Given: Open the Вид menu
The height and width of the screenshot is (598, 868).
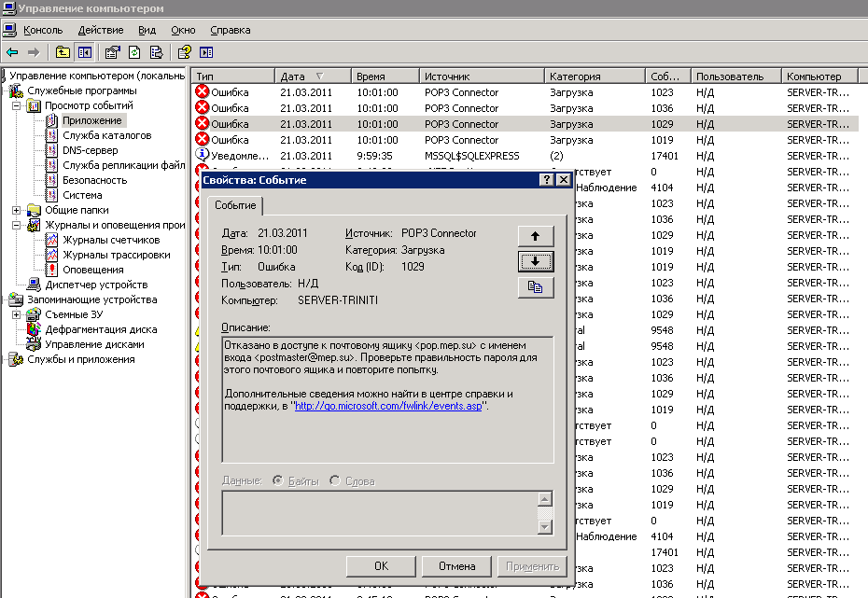Looking at the screenshot, I should (x=147, y=31).
